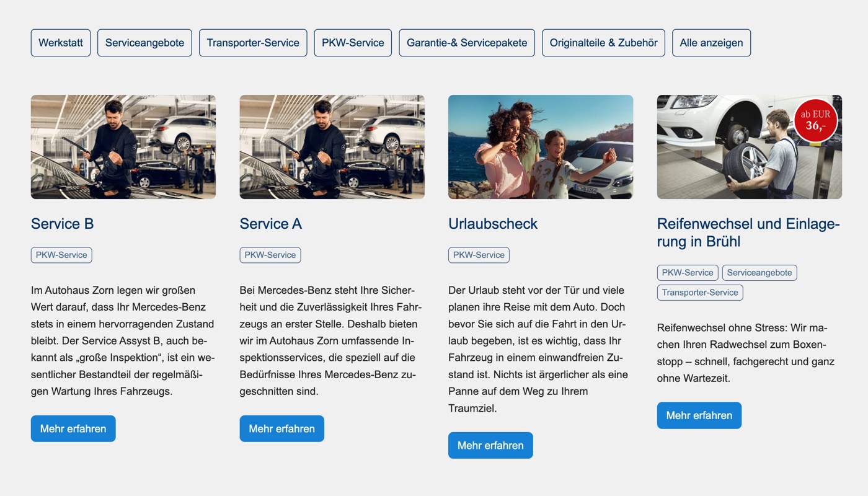This screenshot has height=496, width=868.
Task: Open the Service A heading
Action: tap(271, 224)
